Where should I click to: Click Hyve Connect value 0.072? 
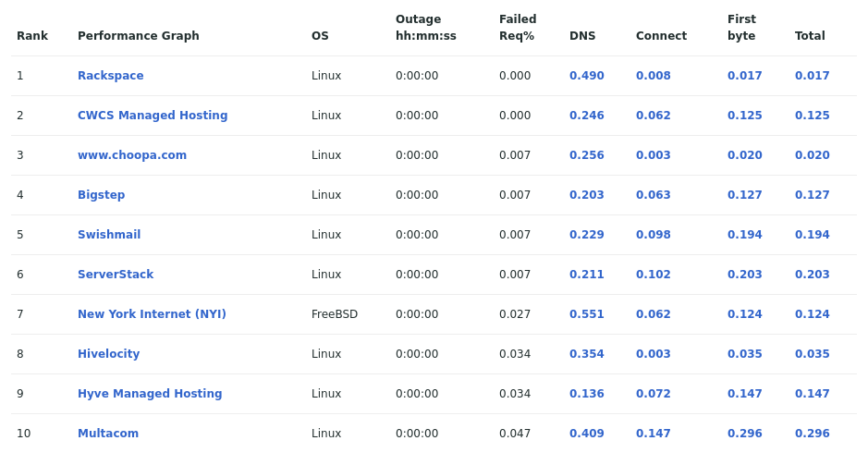click(654, 394)
